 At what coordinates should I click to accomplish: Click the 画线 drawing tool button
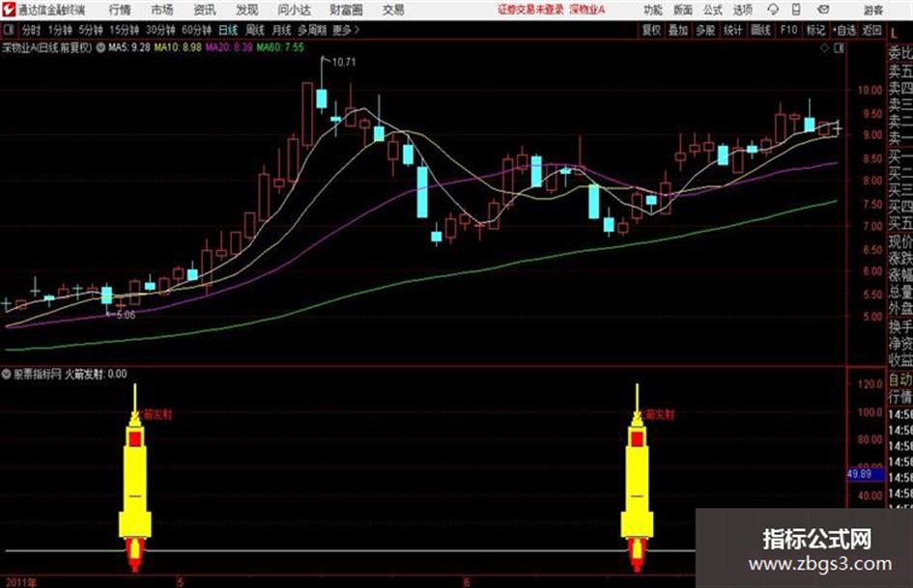760,30
